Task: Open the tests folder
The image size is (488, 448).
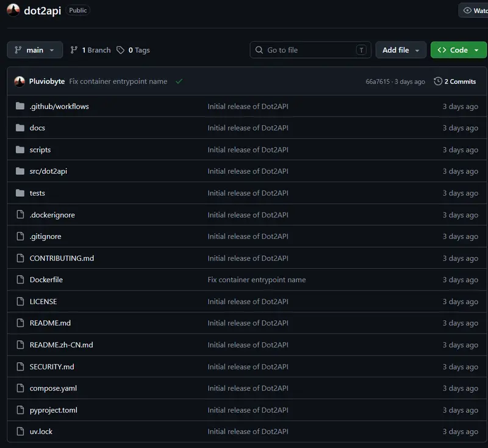Action: pos(37,193)
